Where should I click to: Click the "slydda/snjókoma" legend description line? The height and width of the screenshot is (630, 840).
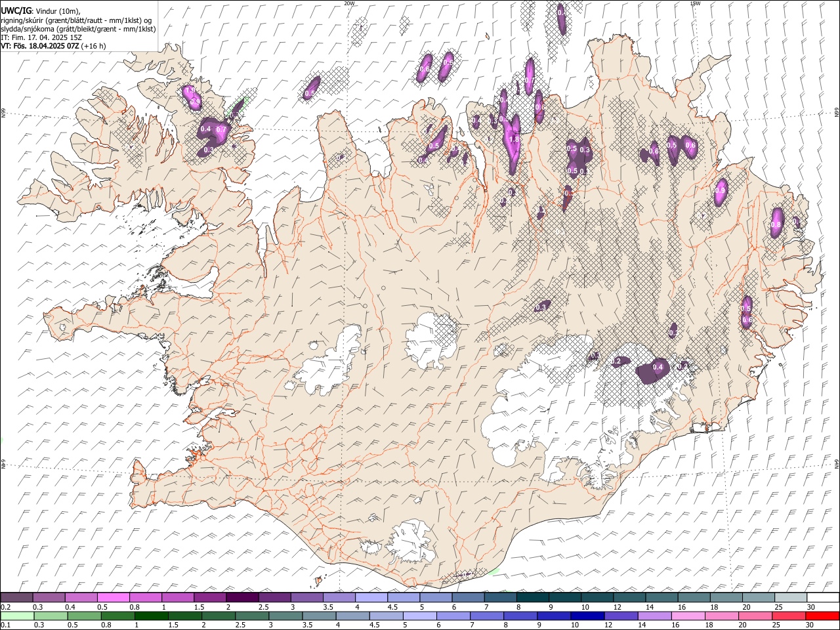[78, 29]
